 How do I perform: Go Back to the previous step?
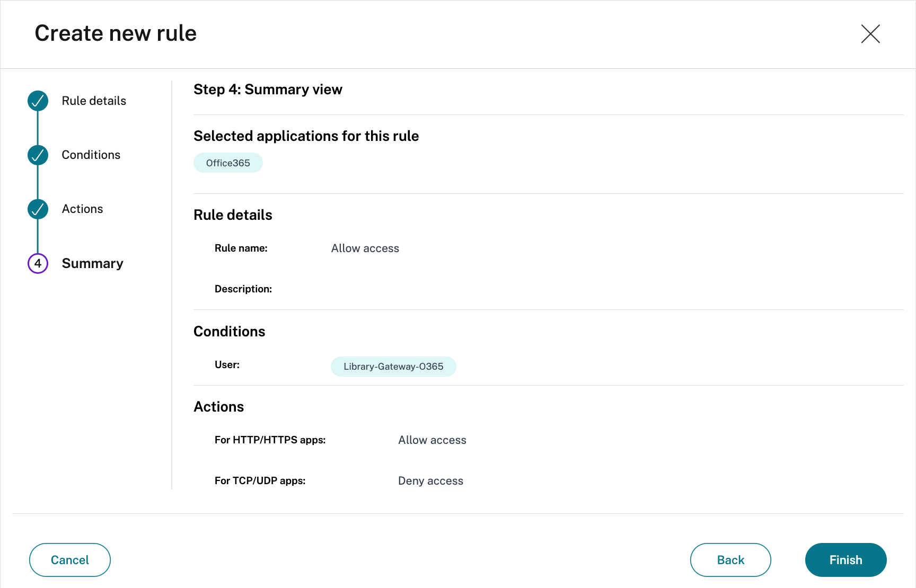point(730,560)
